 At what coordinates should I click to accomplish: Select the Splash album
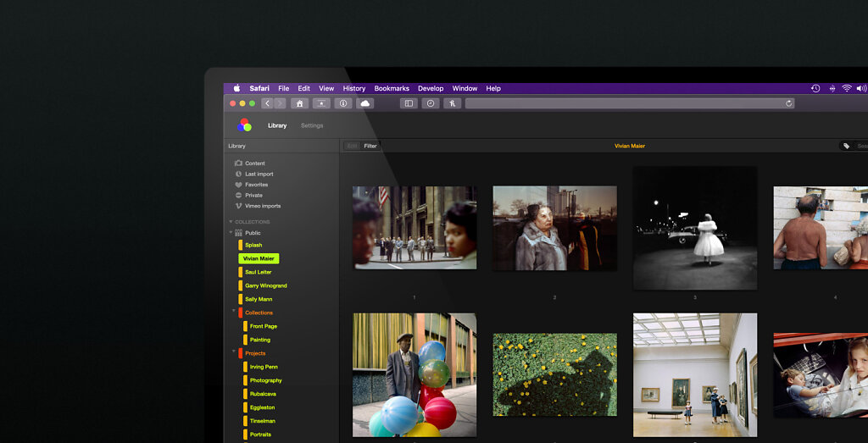253,245
